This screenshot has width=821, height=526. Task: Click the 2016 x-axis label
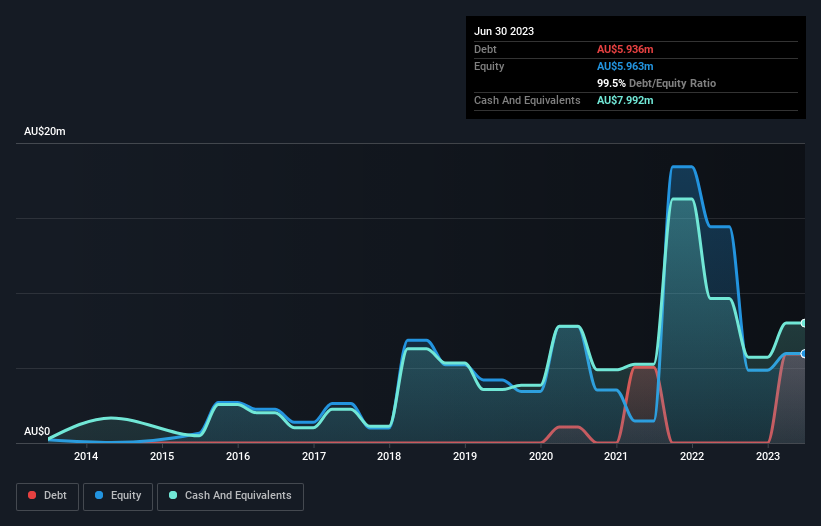pyautogui.click(x=238, y=456)
